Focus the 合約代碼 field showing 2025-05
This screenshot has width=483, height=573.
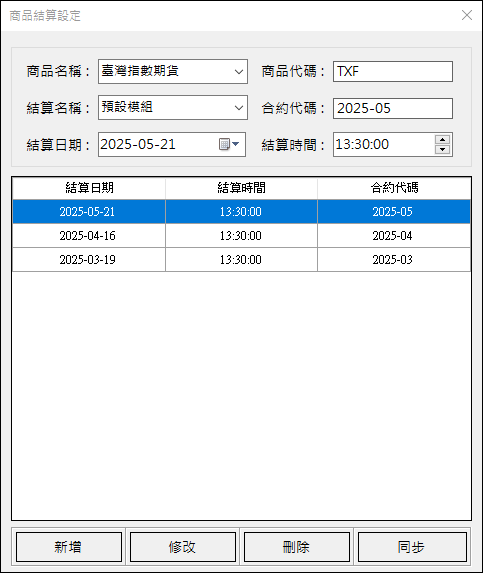tap(393, 108)
